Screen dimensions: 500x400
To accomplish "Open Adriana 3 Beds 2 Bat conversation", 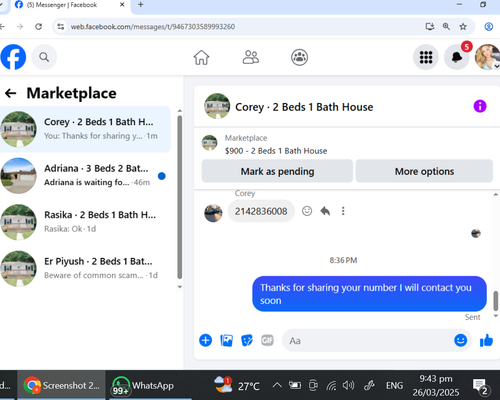I will (85, 176).
